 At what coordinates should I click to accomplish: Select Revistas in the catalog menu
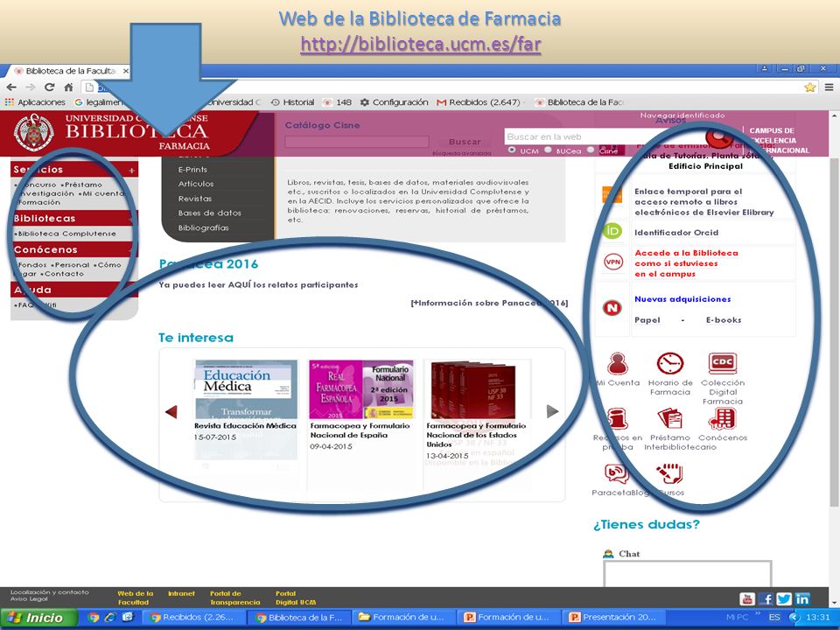195,199
